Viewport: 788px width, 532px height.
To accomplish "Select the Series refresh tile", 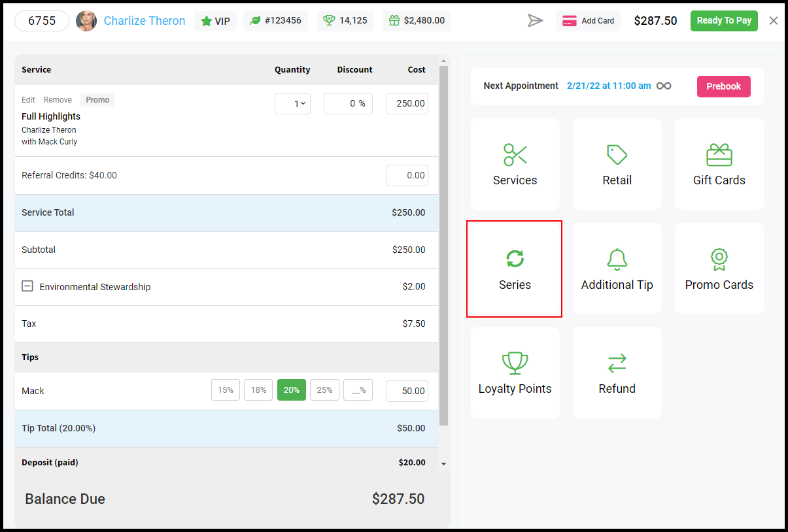I will pos(515,269).
